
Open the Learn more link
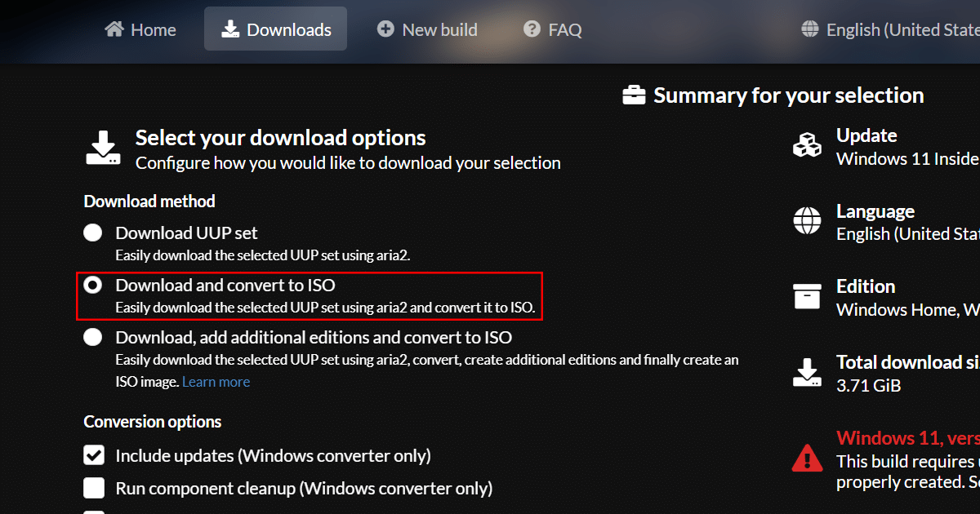[x=216, y=382]
